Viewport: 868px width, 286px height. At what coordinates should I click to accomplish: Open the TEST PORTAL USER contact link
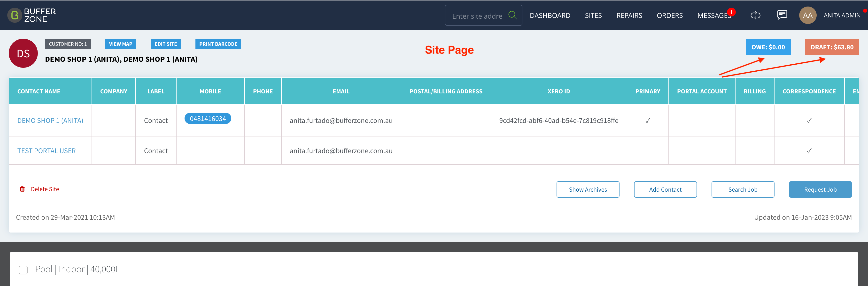pyautogui.click(x=46, y=151)
